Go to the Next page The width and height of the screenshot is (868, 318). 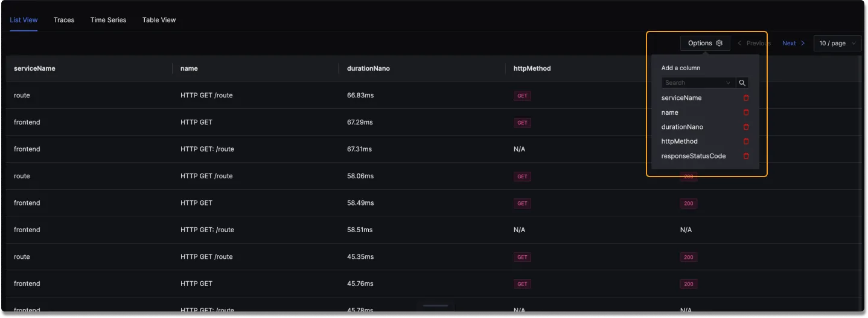794,43
